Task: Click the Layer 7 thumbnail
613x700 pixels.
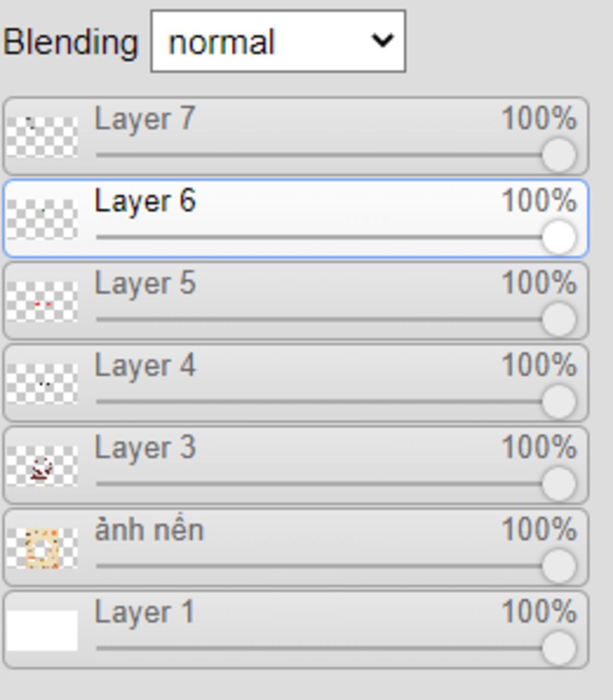Action: pyautogui.click(x=42, y=136)
